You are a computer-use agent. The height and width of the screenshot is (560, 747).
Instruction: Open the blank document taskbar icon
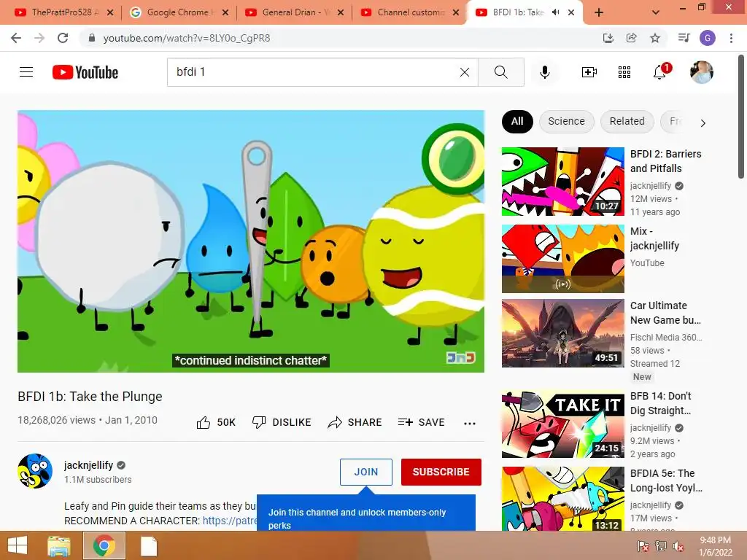pyautogui.click(x=149, y=545)
